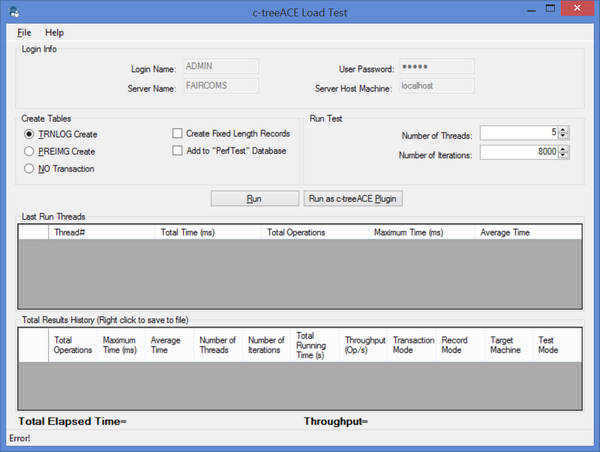Sort by Total Time (ms) column header
The height and width of the screenshot is (452, 600).
tap(207, 232)
